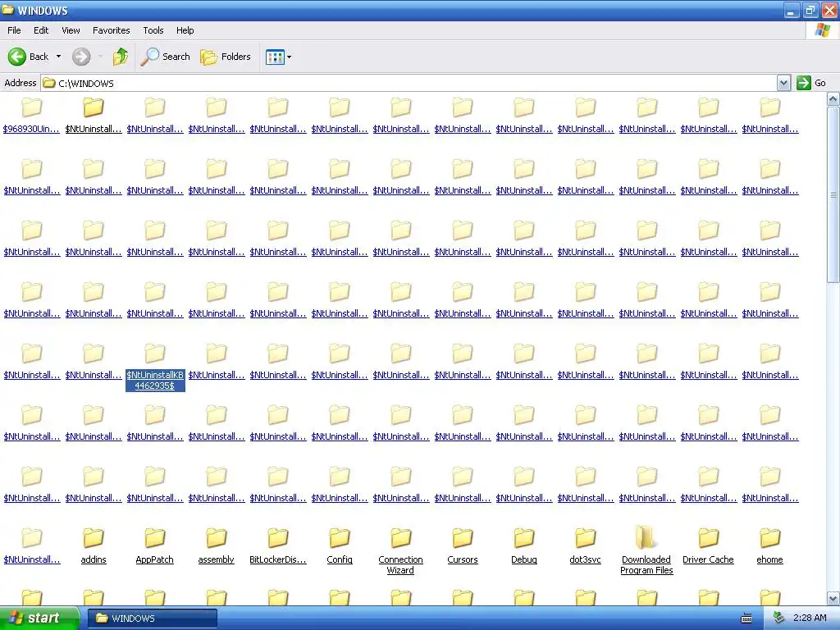Select the Connection Wizard folder icon

pos(400,538)
